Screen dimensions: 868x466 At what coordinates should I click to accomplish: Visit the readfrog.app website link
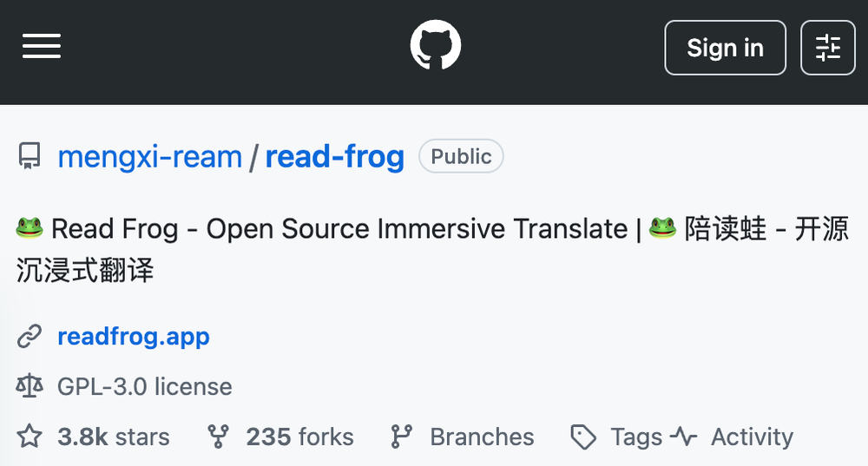click(x=134, y=336)
